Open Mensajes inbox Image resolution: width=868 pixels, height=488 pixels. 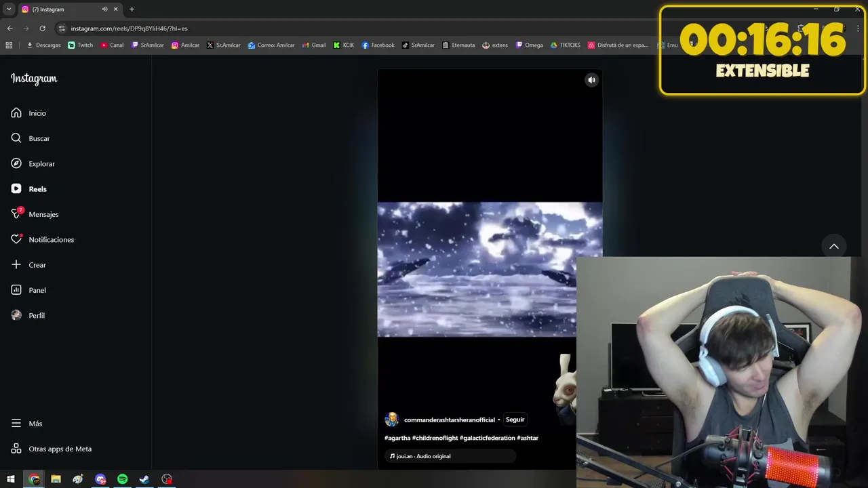click(35, 214)
